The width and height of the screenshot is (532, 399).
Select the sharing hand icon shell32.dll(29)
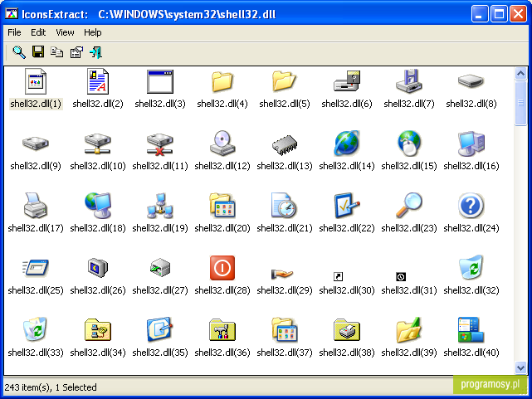coord(282,273)
